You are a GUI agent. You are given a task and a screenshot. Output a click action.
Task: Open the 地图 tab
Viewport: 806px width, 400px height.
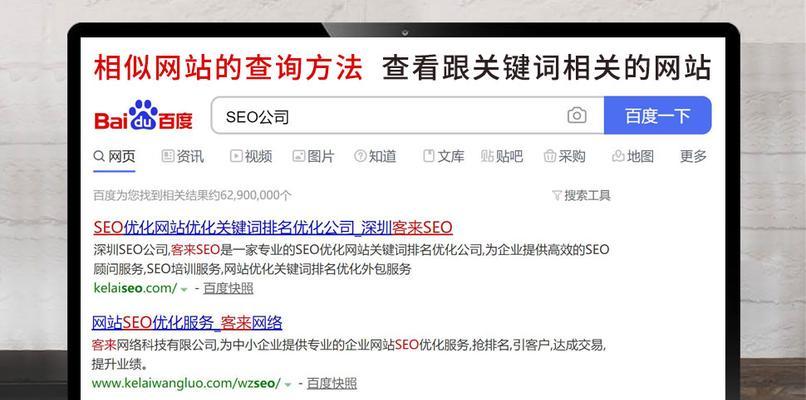[633, 156]
